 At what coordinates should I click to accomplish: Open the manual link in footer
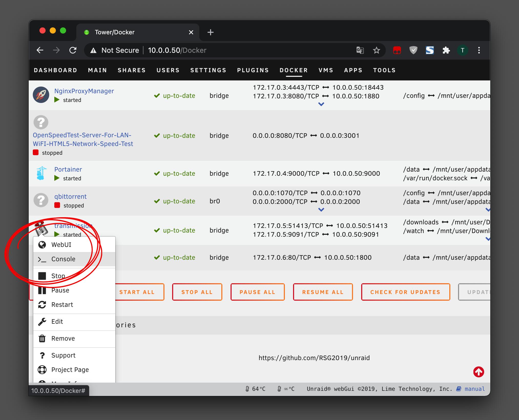pos(474,389)
